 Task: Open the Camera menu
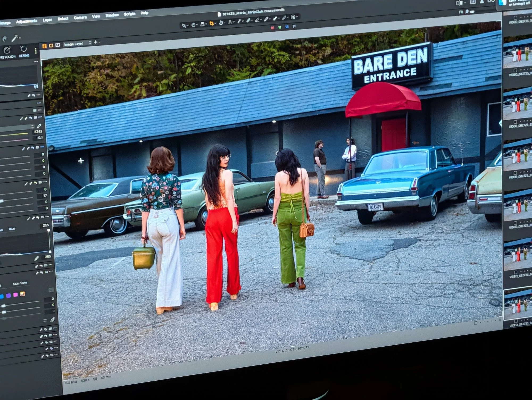[80, 18]
